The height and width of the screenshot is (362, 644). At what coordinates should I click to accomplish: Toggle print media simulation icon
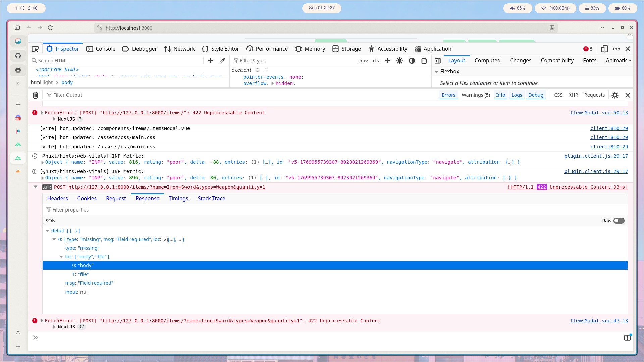pyautogui.click(x=424, y=61)
